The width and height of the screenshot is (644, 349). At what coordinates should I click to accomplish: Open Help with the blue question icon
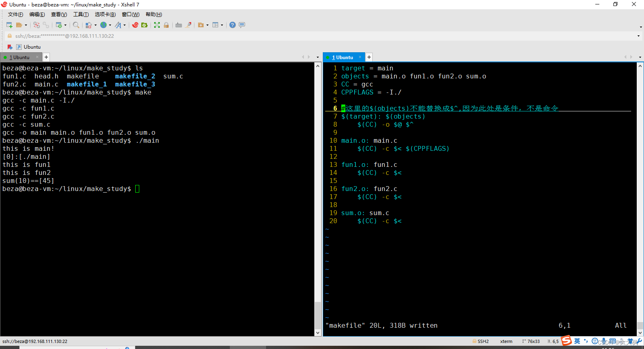233,25
